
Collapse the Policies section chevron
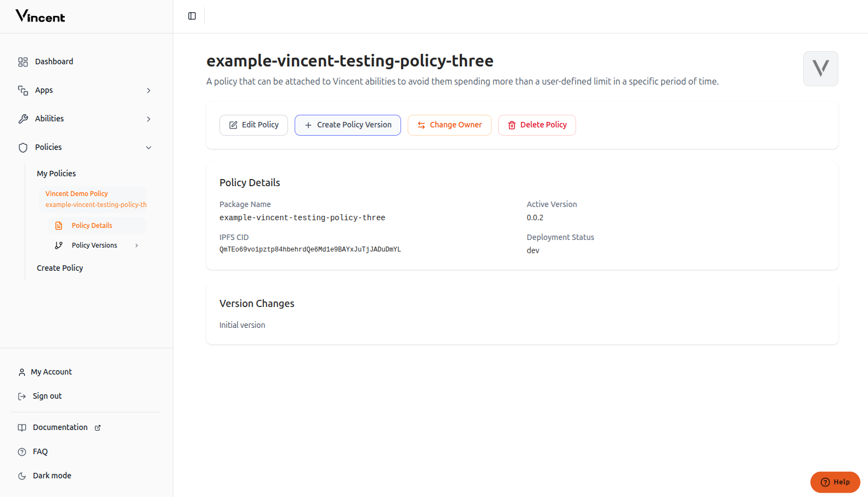pos(149,148)
